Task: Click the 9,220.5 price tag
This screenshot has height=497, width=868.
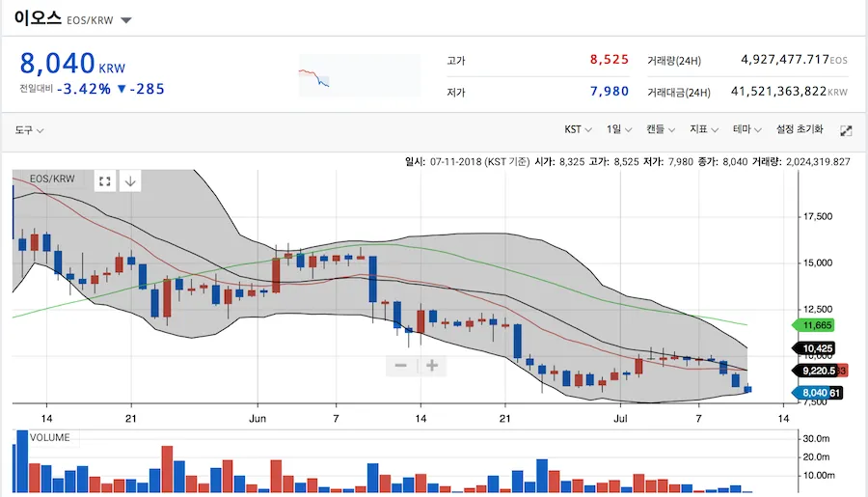Action: point(815,371)
